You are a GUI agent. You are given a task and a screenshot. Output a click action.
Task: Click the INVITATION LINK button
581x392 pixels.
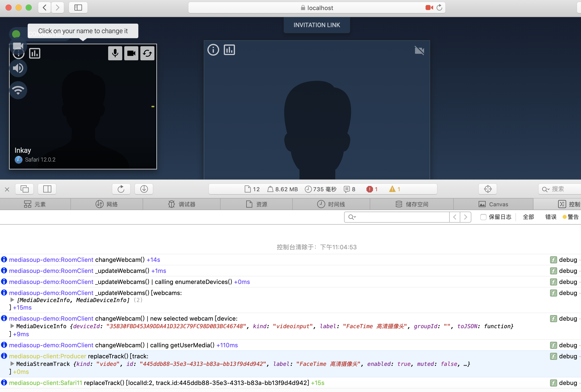point(317,25)
